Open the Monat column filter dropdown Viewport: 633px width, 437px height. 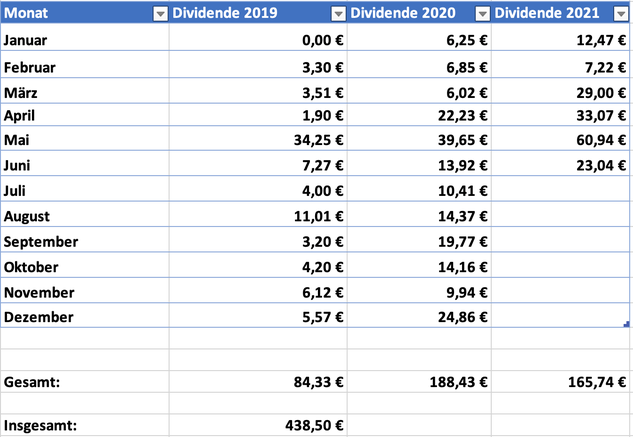[x=160, y=14]
